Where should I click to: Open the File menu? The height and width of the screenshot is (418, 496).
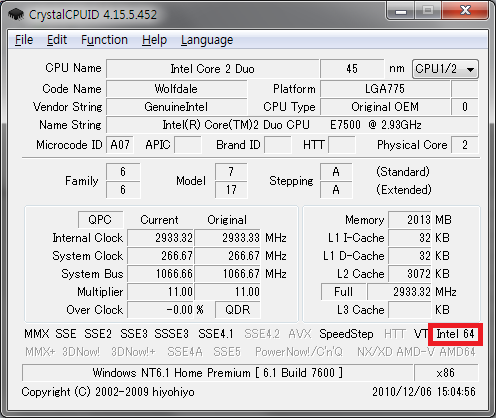24,40
